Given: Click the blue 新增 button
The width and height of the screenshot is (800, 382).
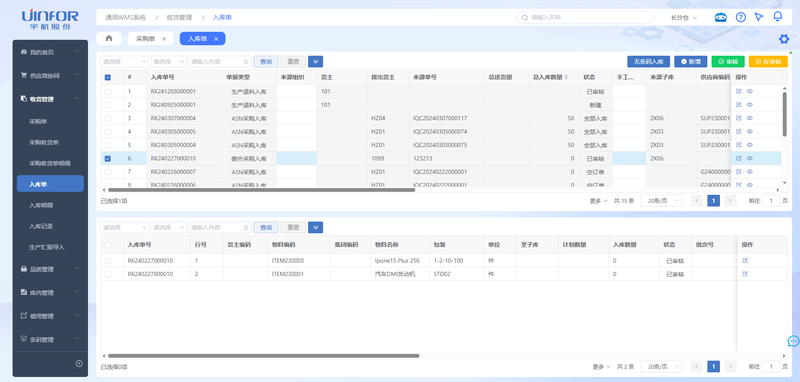Looking at the screenshot, I should [x=690, y=62].
